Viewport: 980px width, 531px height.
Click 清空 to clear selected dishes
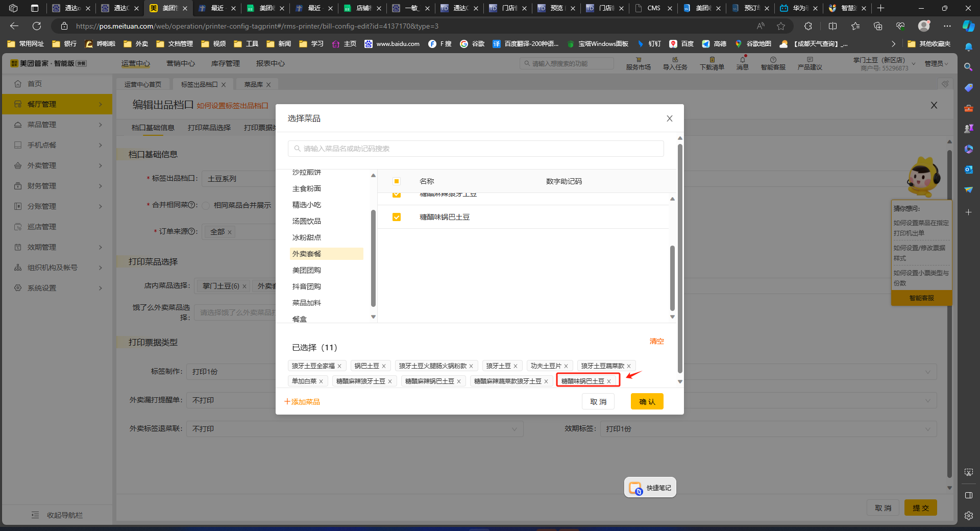656,341
